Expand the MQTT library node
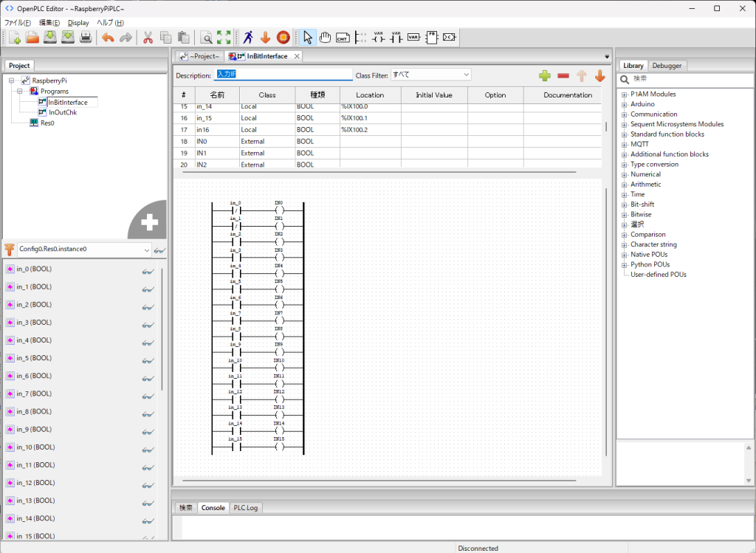Viewport: 756px width, 553px height. (x=625, y=145)
